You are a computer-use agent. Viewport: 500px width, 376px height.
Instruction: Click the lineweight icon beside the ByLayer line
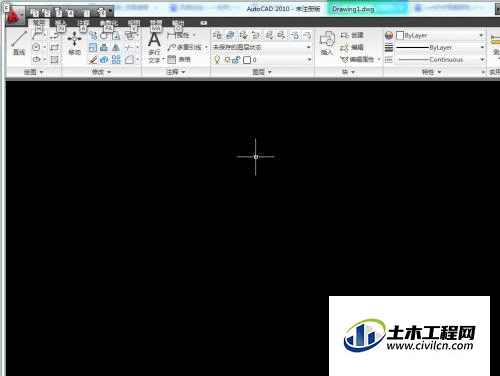coord(389,47)
